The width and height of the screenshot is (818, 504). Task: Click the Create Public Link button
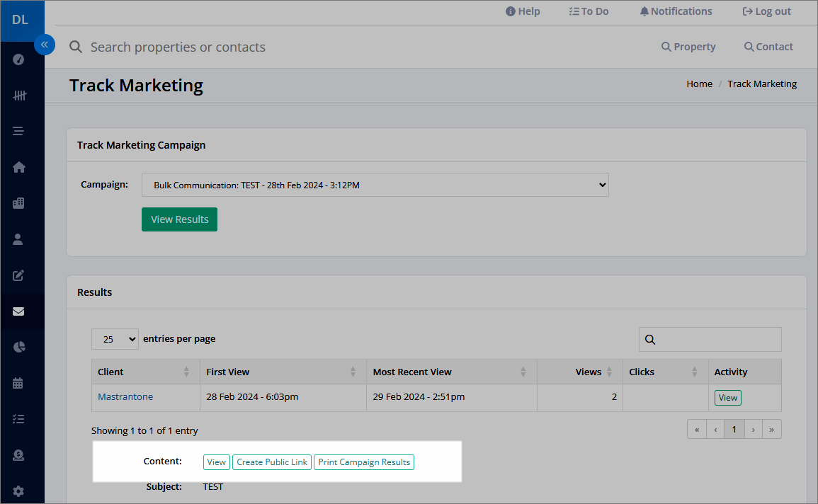(x=272, y=462)
